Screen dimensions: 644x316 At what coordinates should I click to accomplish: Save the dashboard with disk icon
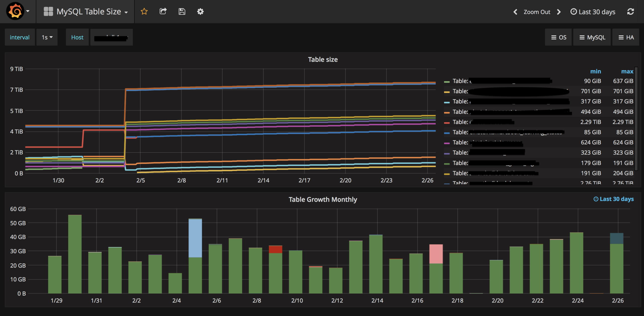click(x=182, y=11)
